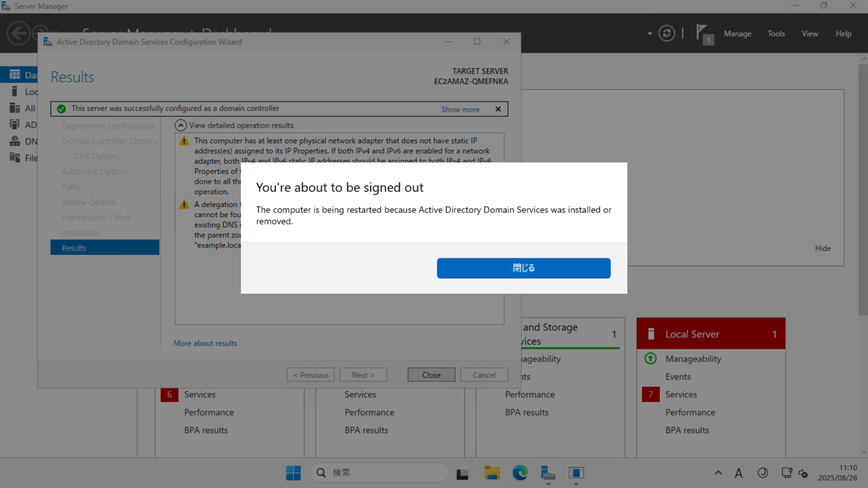Dismiss the success notification banner

click(498, 109)
